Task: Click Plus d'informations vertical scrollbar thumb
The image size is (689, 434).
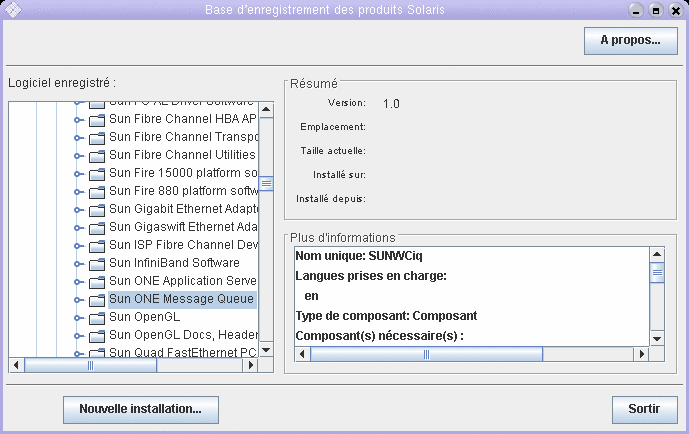Action: pyautogui.click(x=657, y=273)
